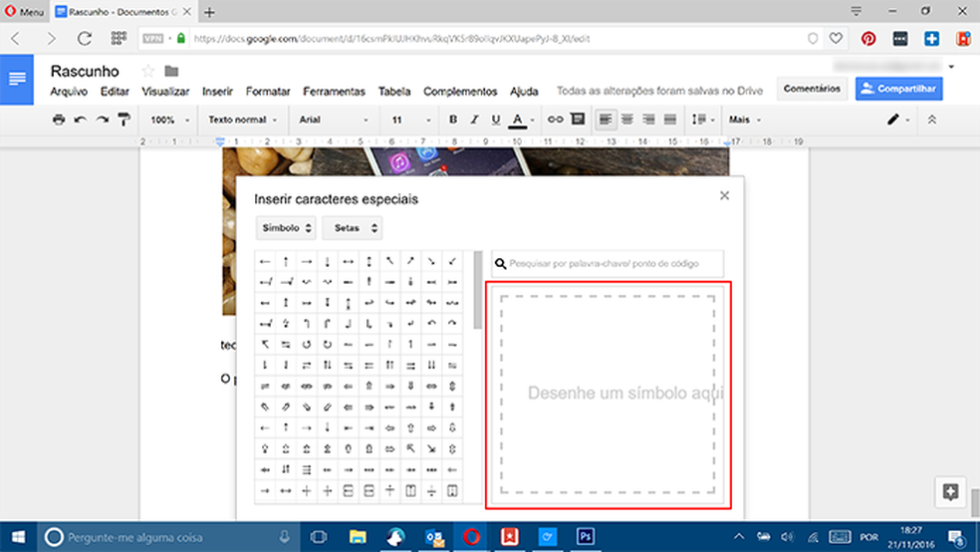Image resolution: width=980 pixels, height=552 pixels.
Task: Toggle the VPN badge in address bar
Action: coord(152,38)
